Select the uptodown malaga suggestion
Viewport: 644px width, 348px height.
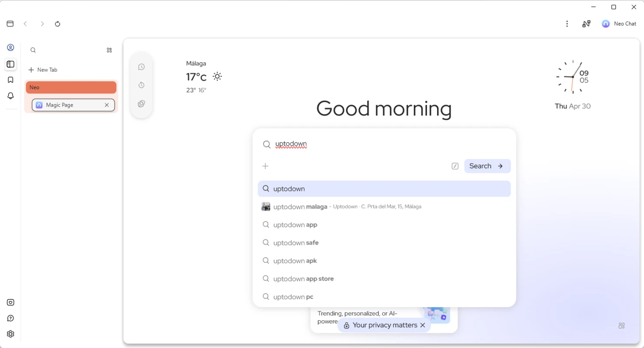coord(384,207)
